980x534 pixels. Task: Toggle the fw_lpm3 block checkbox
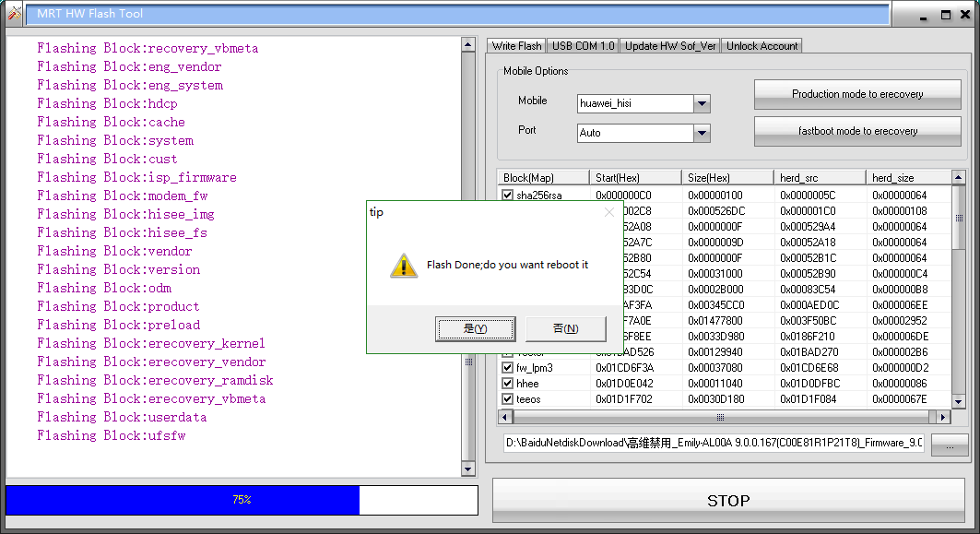coord(507,368)
